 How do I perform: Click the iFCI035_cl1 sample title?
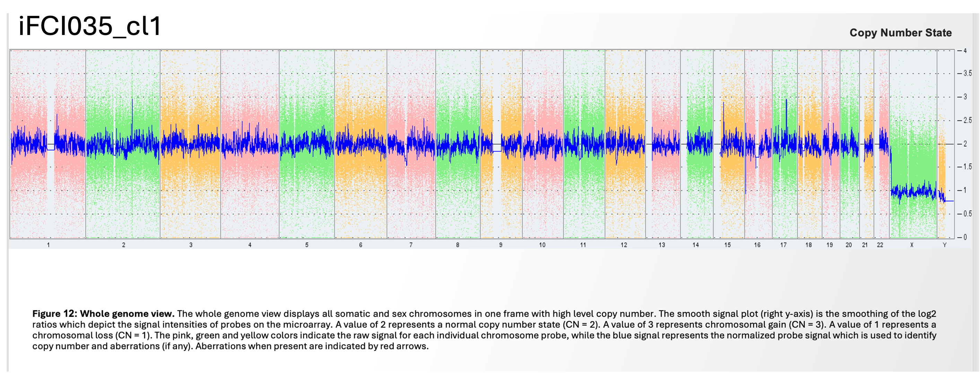point(90,27)
